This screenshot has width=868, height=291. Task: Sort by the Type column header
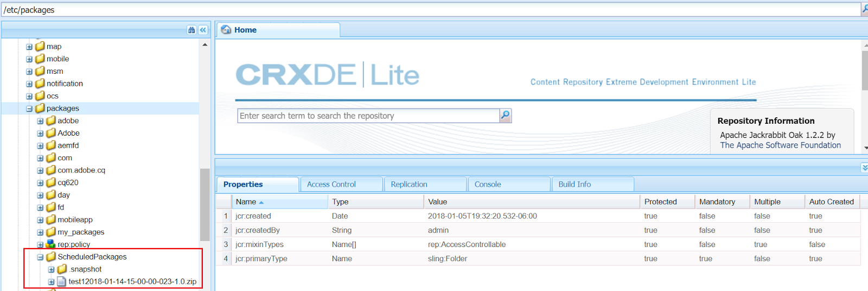point(375,201)
